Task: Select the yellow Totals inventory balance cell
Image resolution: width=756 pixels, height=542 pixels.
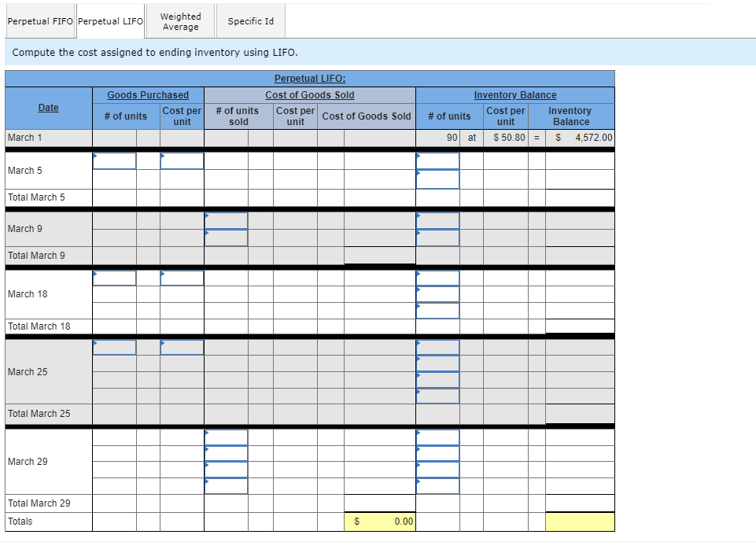Action: 580,521
